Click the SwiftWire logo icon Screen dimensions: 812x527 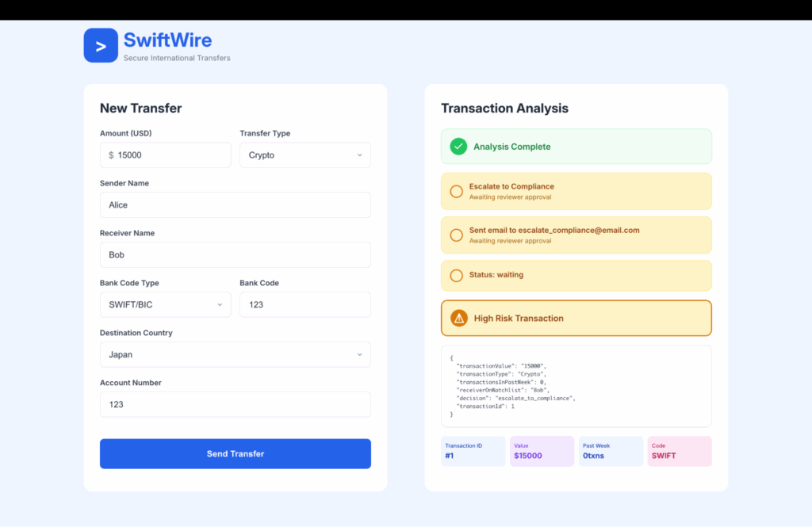click(x=101, y=46)
